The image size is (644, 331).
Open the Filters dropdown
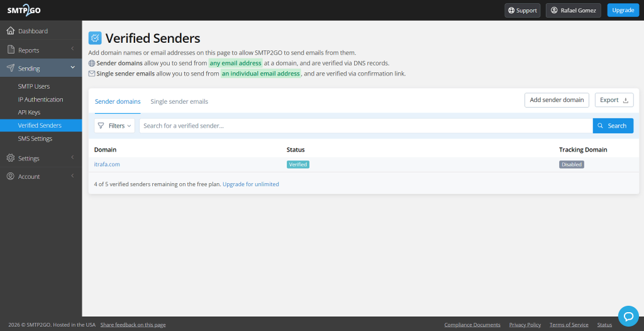tap(114, 126)
